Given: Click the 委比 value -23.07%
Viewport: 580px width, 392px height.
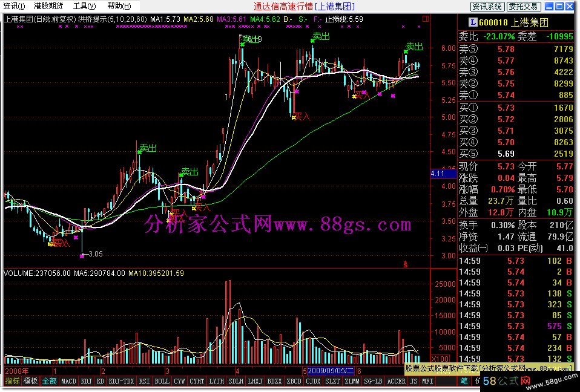Looking at the screenshot, I should click(x=499, y=36).
